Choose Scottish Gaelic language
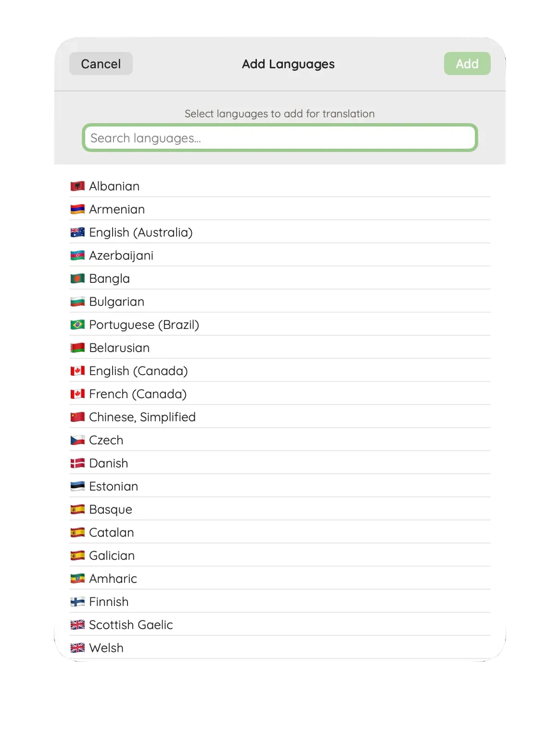The height and width of the screenshot is (733, 560). click(x=280, y=625)
